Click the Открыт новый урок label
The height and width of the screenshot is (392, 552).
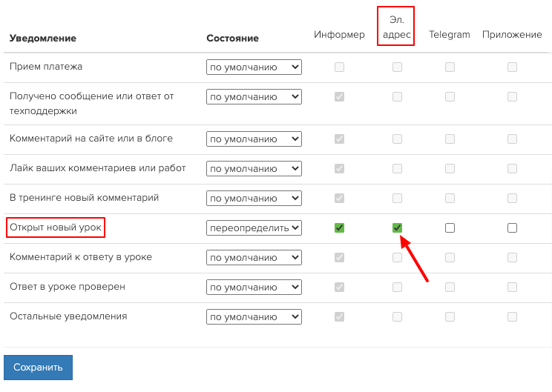click(x=56, y=227)
